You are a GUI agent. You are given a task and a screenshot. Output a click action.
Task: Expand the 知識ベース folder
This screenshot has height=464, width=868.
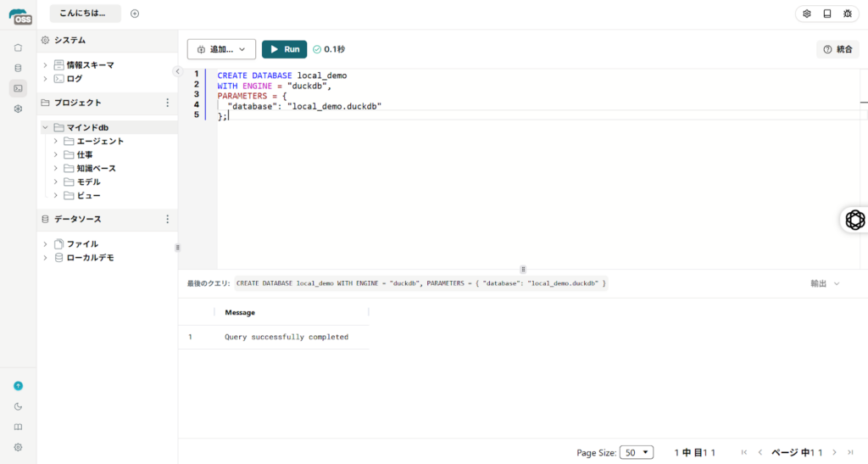(x=56, y=168)
